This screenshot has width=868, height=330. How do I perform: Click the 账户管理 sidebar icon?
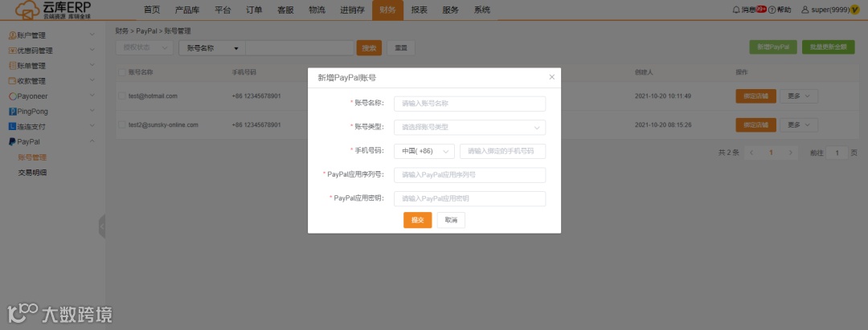(12, 35)
